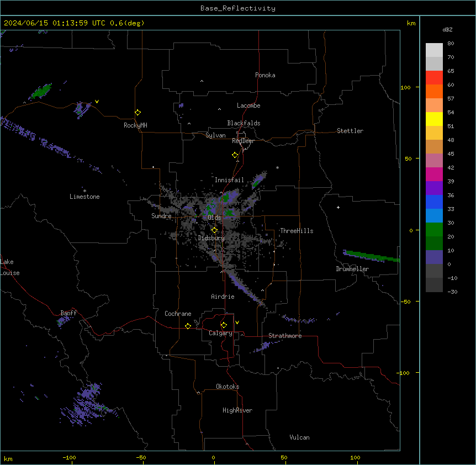Screen dimensions: 476x465
Task: Pick the purple 36-39 dBZ legend swatch
Action: click(x=434, y=188)
